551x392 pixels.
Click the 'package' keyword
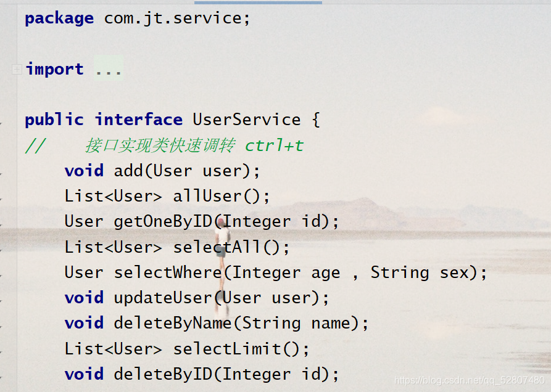(x=59, y=18)
